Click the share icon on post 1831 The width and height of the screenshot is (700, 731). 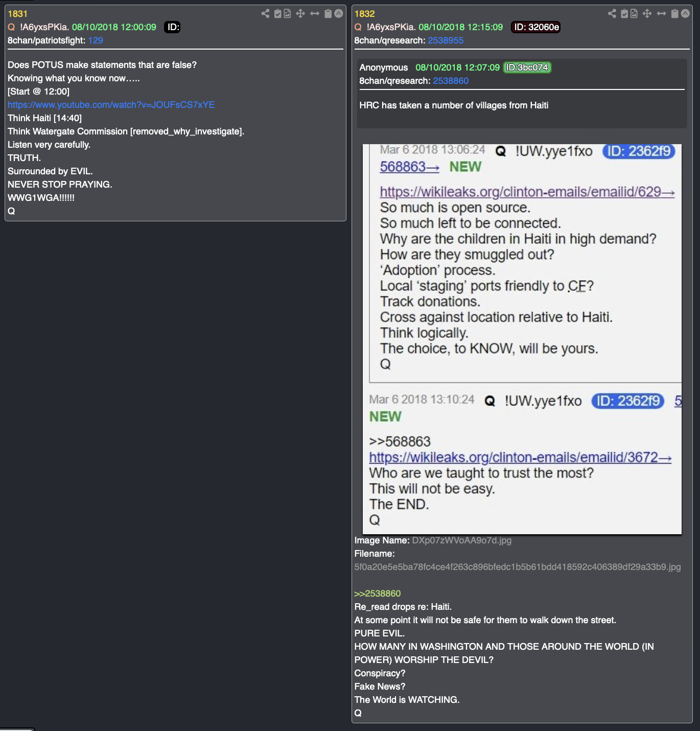pos(265,13)
